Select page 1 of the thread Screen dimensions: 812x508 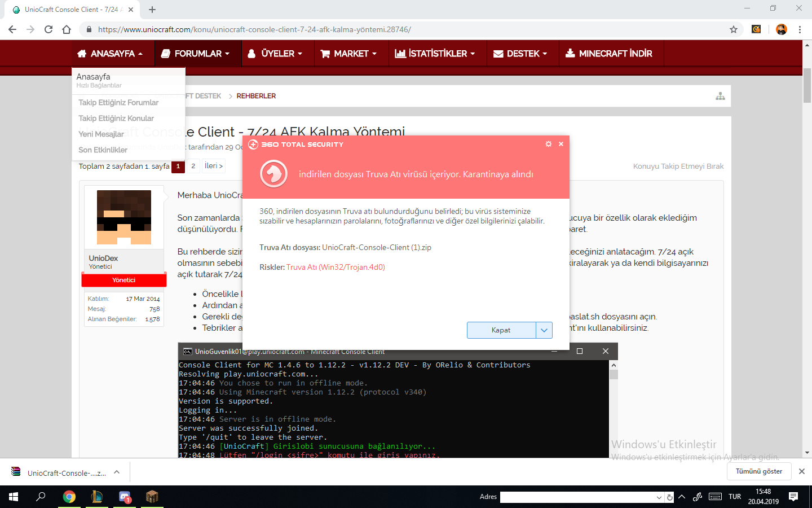point(178,166)
